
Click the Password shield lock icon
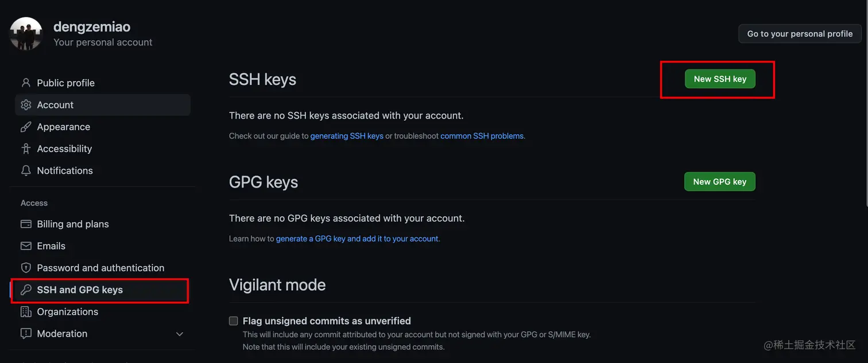(26, 268)
